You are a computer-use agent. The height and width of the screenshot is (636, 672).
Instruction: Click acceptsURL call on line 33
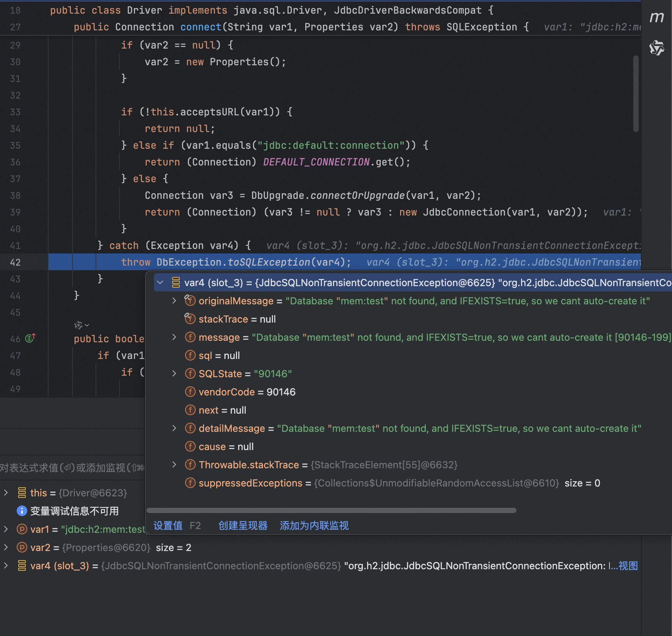click(210, 112)
